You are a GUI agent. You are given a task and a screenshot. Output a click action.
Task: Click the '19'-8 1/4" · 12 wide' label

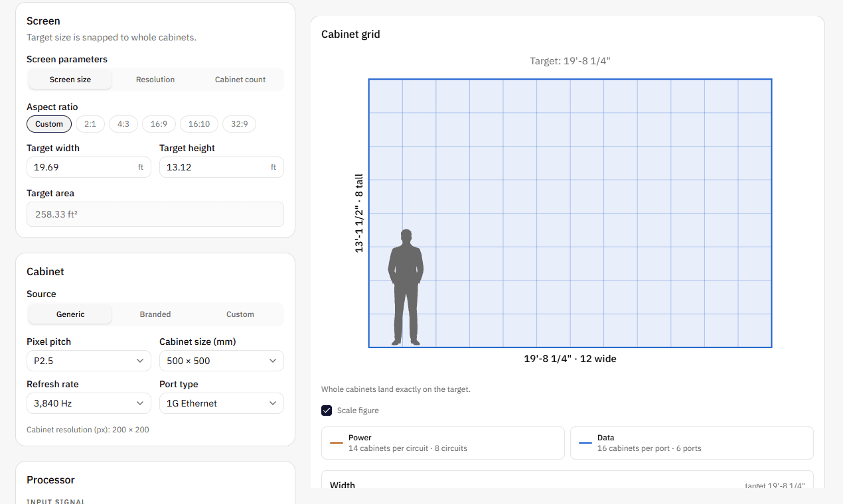coord(570,359)
